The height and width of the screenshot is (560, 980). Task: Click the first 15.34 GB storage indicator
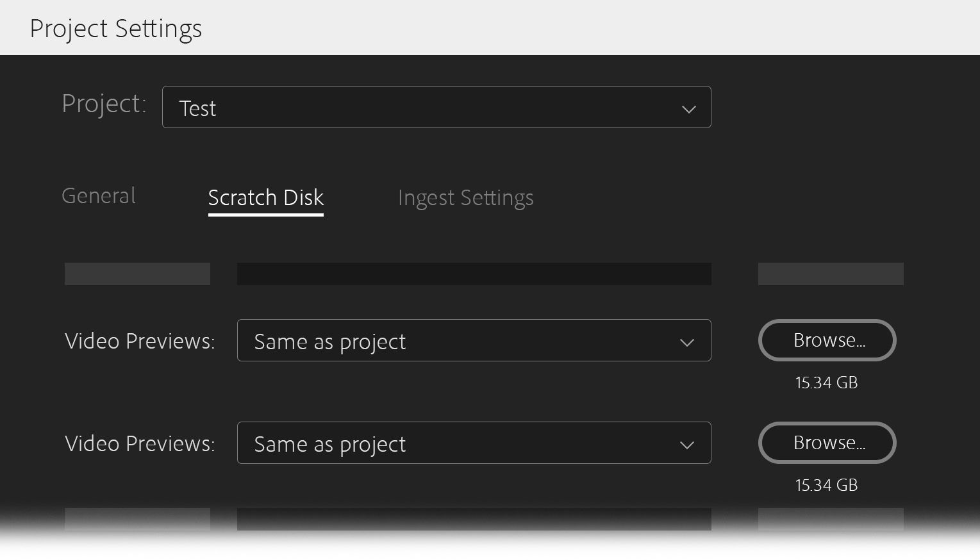coord(826,383)
